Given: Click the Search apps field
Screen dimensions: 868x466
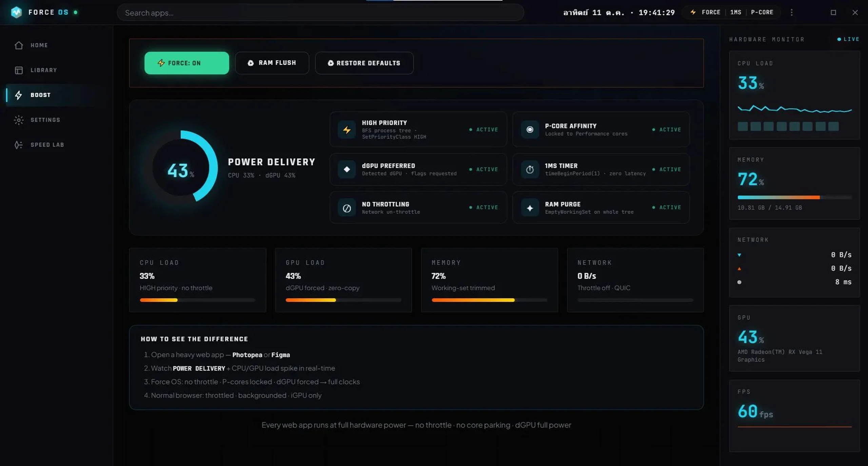Looking at the screenshot, I should (x=320, y=13).
